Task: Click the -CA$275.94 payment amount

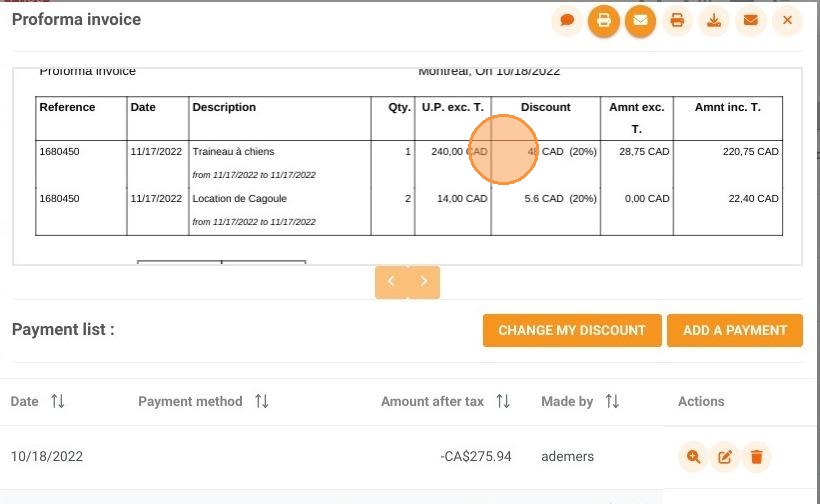Action: [476, 456]
